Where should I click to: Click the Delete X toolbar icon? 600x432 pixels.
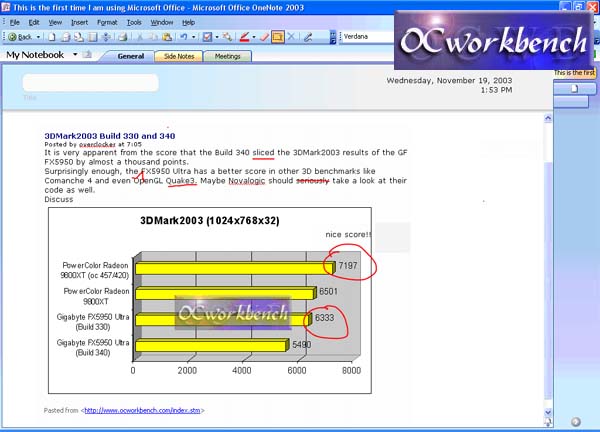tap(291, 37)
